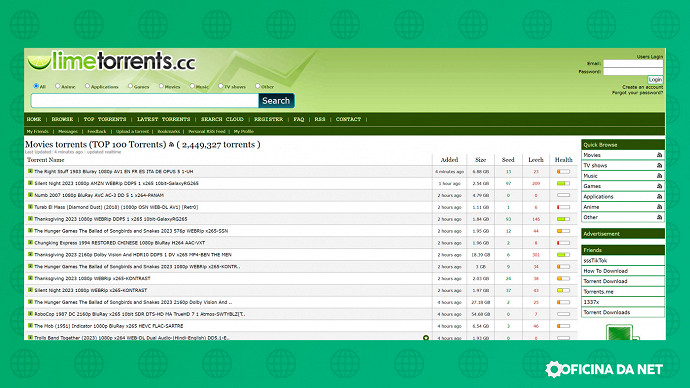
Task: Click download icon beside Thanksgiving 2023 GalaxyRG265 torrent
Action: (30, 219)
